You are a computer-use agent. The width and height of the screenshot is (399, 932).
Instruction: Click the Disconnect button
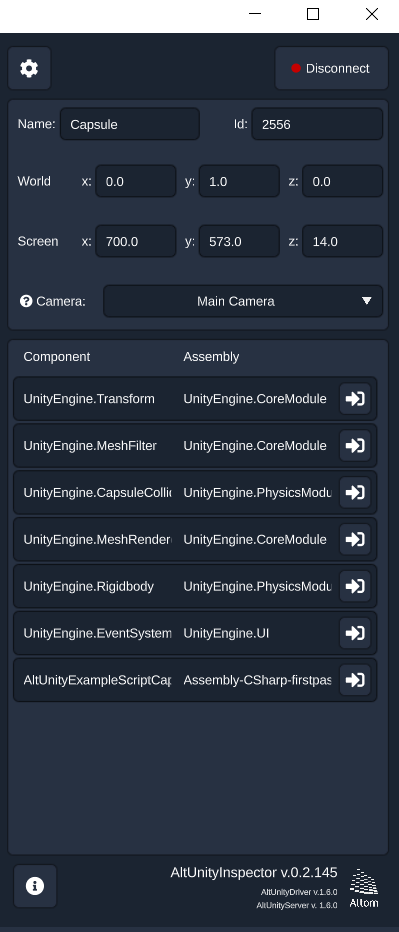click(331, 68)
